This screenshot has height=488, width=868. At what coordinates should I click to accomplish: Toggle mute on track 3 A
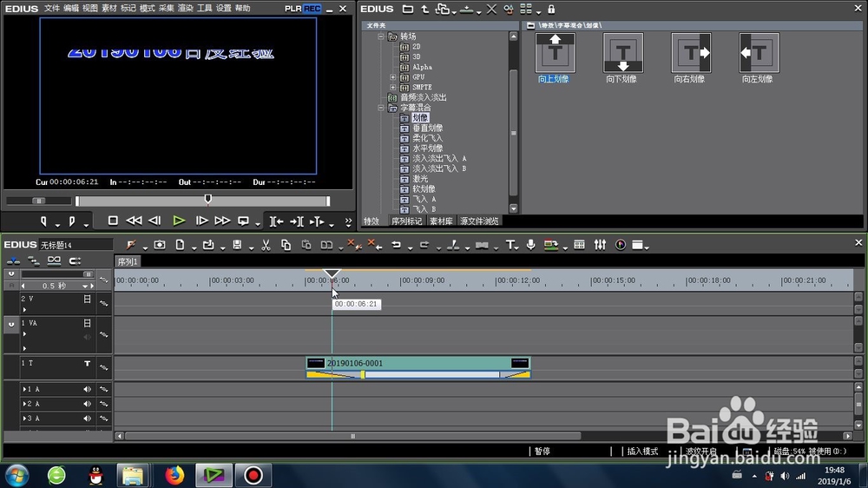[x=87, y=419]
